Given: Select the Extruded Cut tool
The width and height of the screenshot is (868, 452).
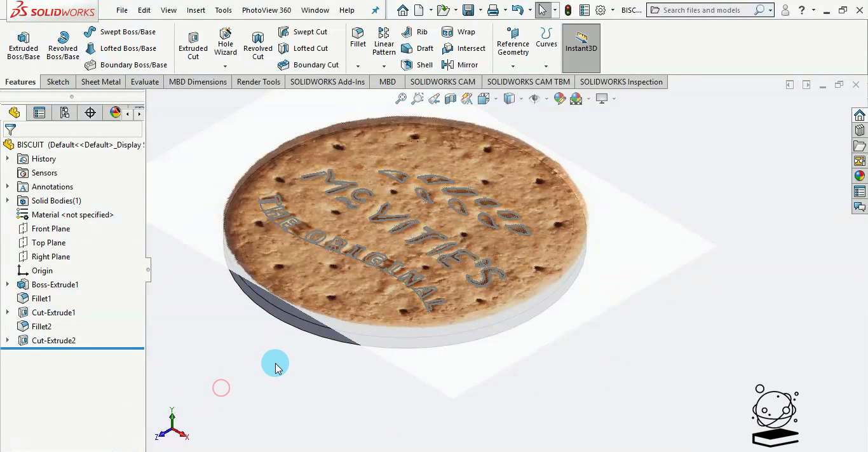Looking at the screenshot, I should [193, 46].
